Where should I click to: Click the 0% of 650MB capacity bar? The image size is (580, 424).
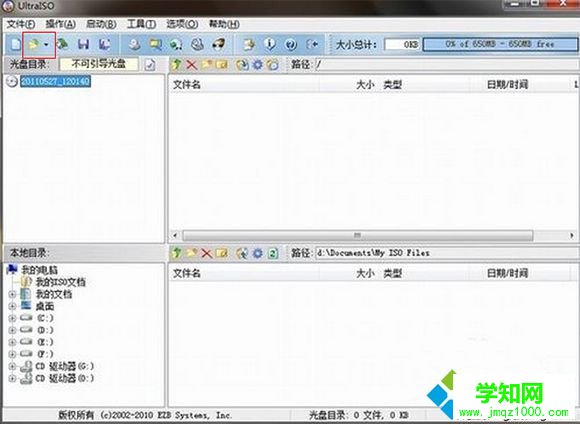tap(501, 44)
